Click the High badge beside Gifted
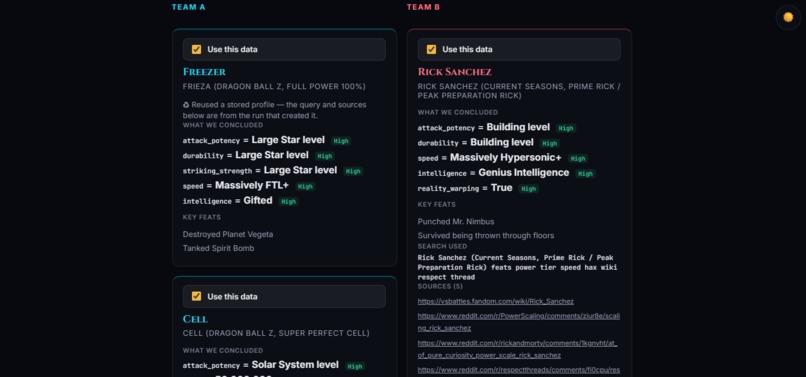 (288, 202)
